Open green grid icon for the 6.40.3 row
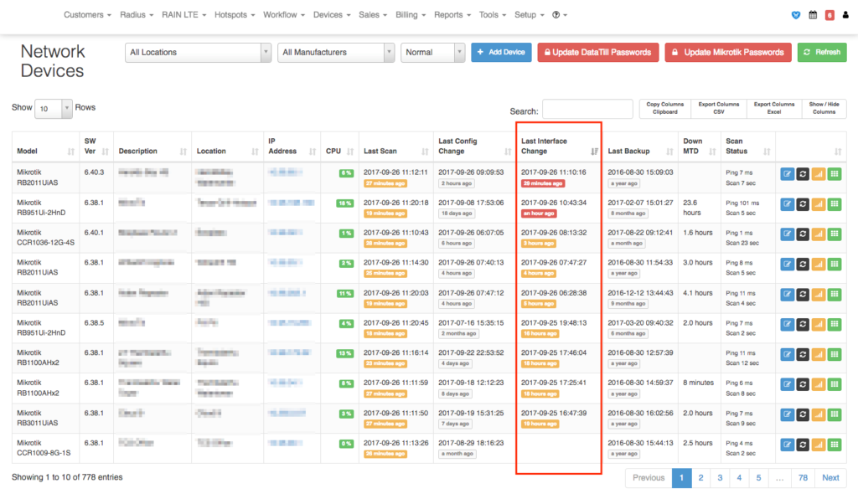 835,174
